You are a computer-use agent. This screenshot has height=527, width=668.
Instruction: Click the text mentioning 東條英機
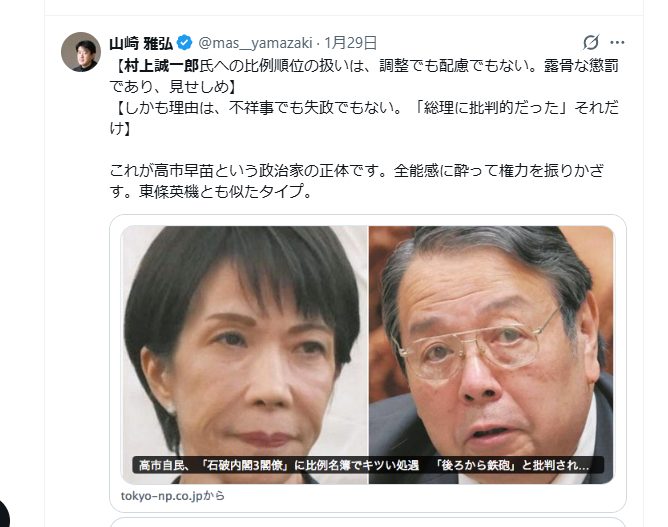coord(212,191)
